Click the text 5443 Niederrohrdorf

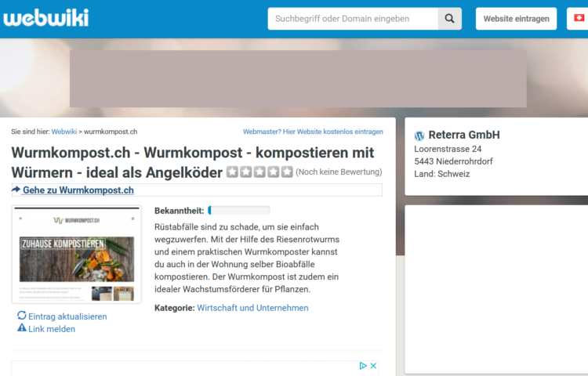[x=453, y=161]
